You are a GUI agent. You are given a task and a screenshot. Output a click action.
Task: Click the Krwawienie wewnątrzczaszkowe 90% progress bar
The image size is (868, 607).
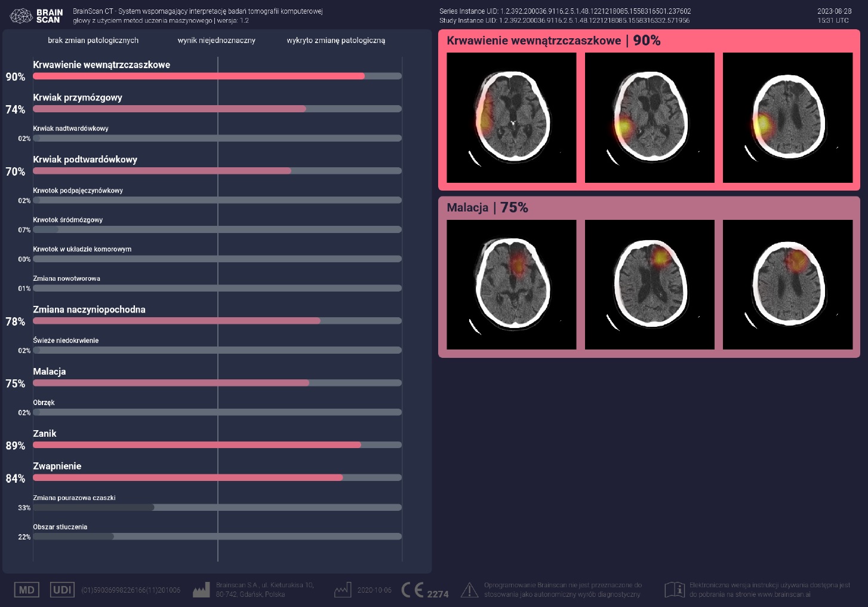pos(217,76)
